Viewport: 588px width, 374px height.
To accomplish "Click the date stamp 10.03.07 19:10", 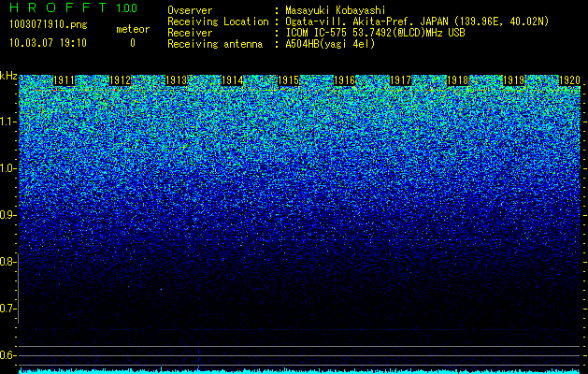I will (48, 43).
